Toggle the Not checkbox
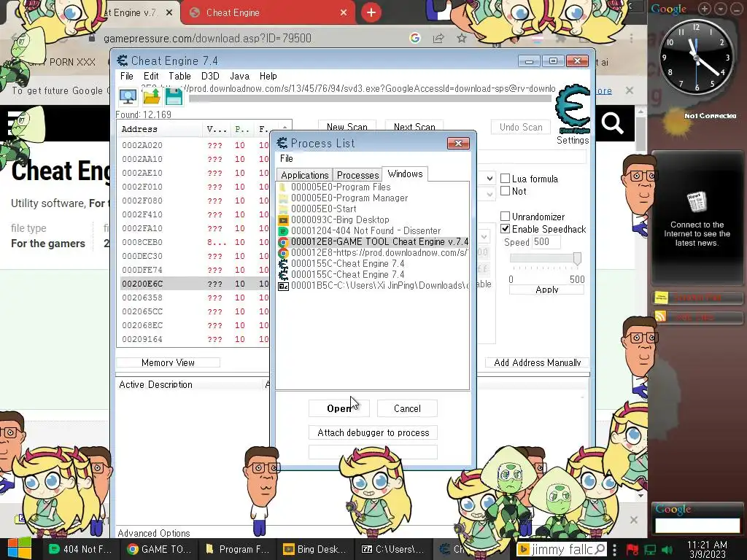The width and height of the screenshot is (747, 560). click(505, 191)
